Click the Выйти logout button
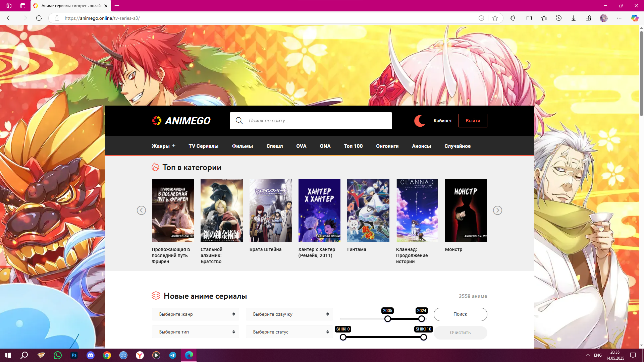 473,121
